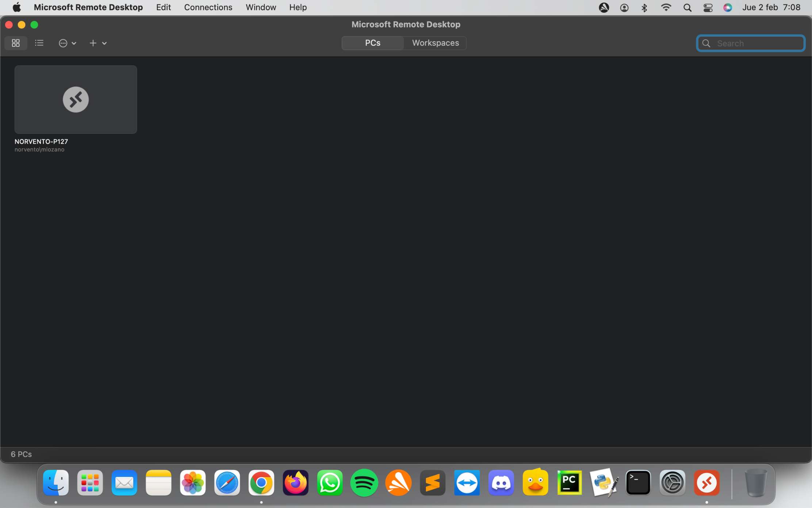Image resolution: width=812 pixels, height=508 pixels.
Task: Open Terminal from the Dock
Action: click(x=638, y=483)
